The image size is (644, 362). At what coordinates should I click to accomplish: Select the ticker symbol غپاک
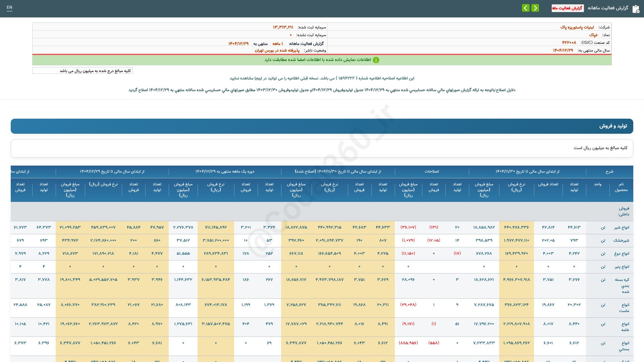(x=593, y=35)
